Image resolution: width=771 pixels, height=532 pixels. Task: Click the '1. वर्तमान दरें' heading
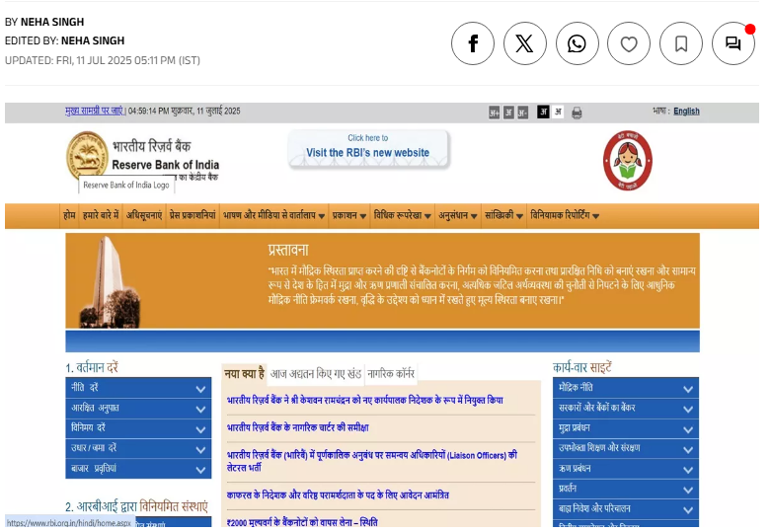[92, 367]
